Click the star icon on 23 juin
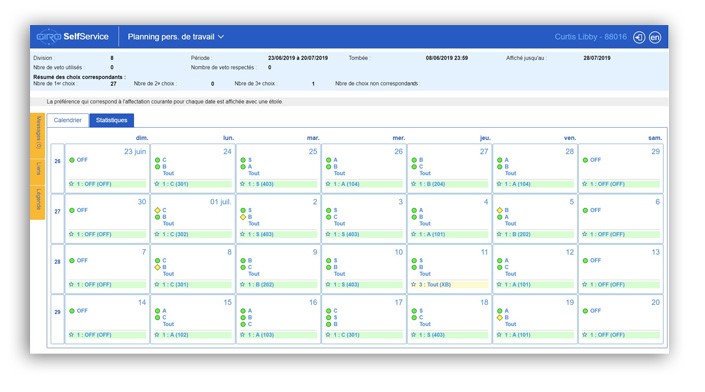 [71, 184]
